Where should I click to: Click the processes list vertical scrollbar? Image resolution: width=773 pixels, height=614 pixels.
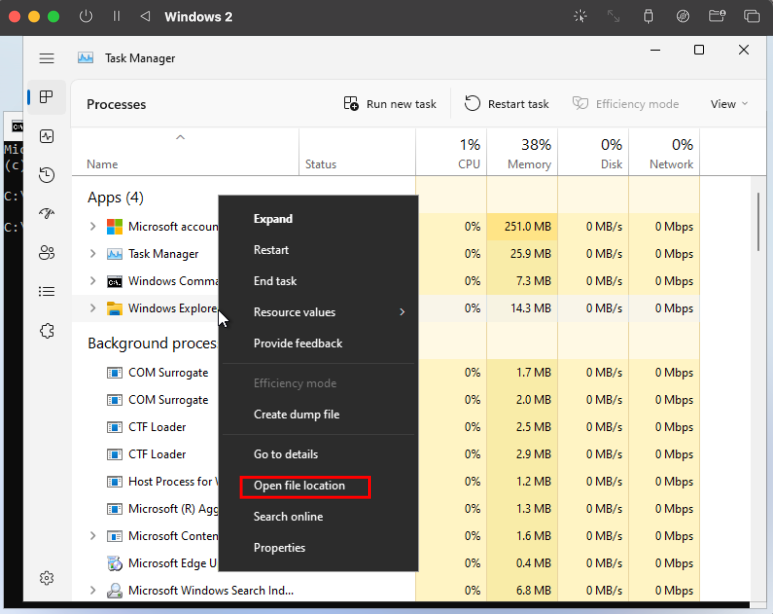[x=758, y=222]
